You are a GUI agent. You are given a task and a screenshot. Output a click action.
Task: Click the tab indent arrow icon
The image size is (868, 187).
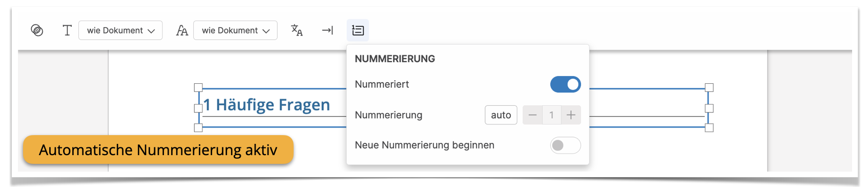click(327, 30)
